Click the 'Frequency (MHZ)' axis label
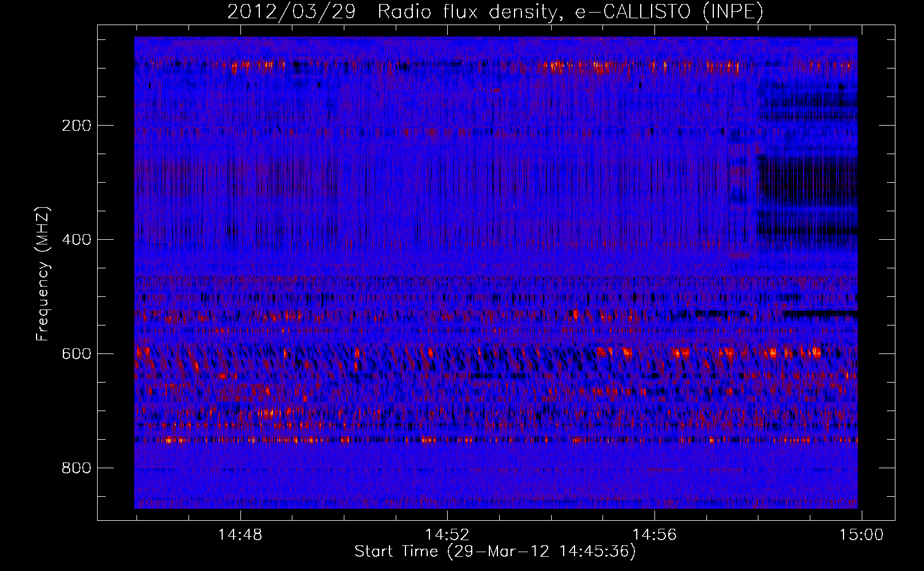This screenshot has height=571, width=924. (x=43, y=274)
